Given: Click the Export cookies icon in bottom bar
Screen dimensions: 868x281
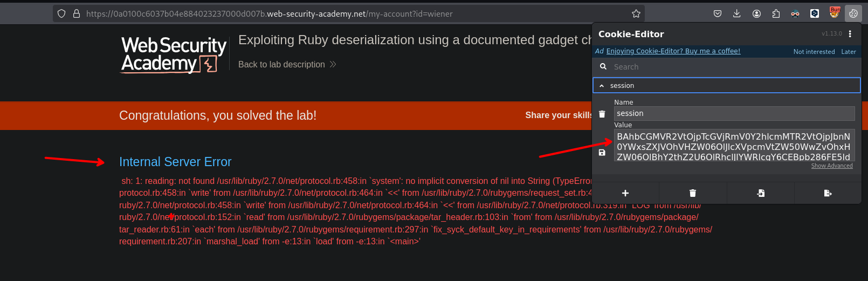Looking at the screenshot, I should click(828, 193).
